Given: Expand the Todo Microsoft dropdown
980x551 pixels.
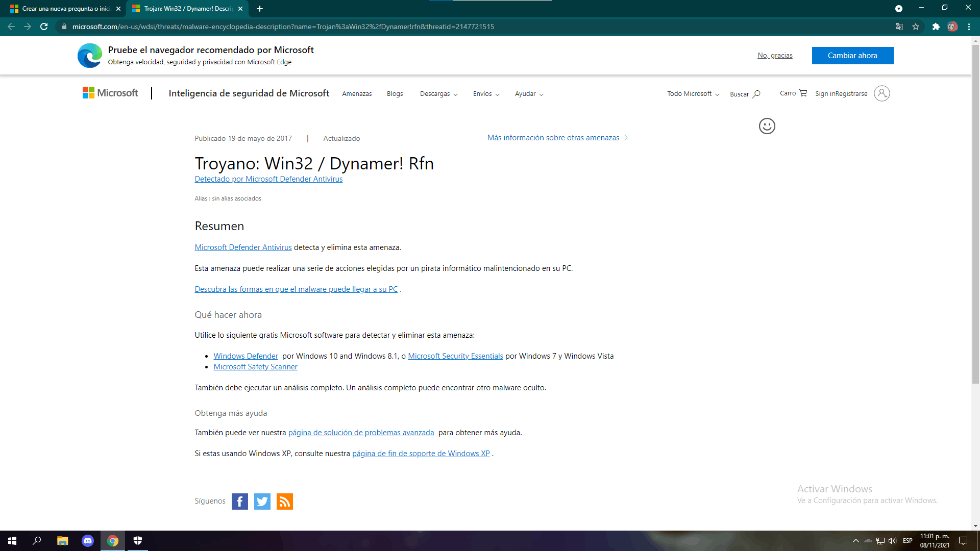Looking at the screenshot, I should [693, 94].
